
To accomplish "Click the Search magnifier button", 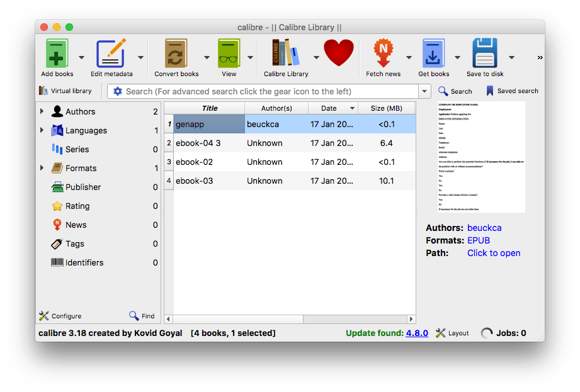I will pos(455,91).
